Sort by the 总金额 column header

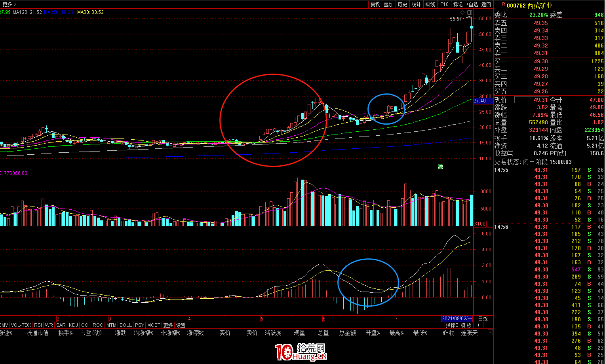[348, 333]
